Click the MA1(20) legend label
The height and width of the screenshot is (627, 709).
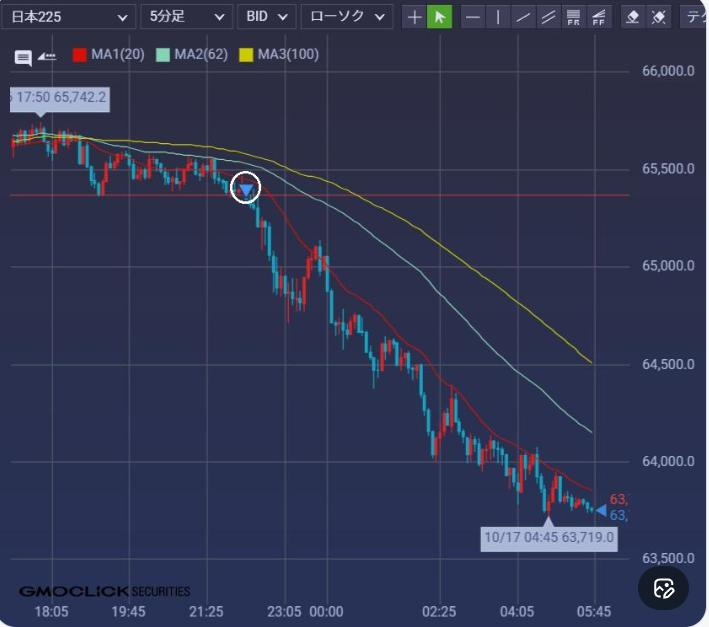(118, 55)
